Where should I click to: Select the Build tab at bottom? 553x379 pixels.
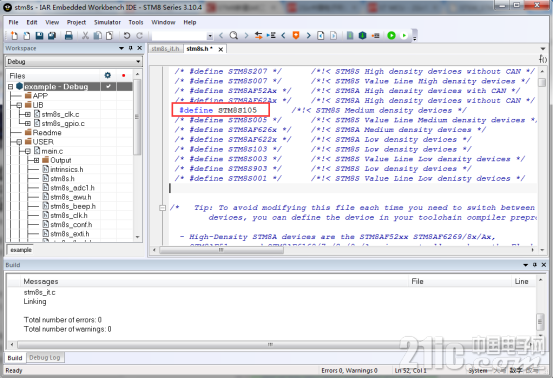pyautogui.click(x=15, y=357)
